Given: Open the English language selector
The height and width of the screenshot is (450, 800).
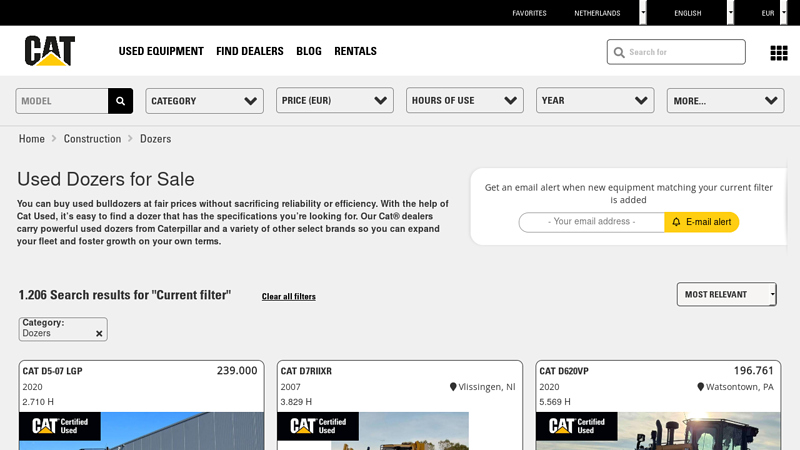Looking at the screenshot, I should pyautogui.click(x=690, y=13).
